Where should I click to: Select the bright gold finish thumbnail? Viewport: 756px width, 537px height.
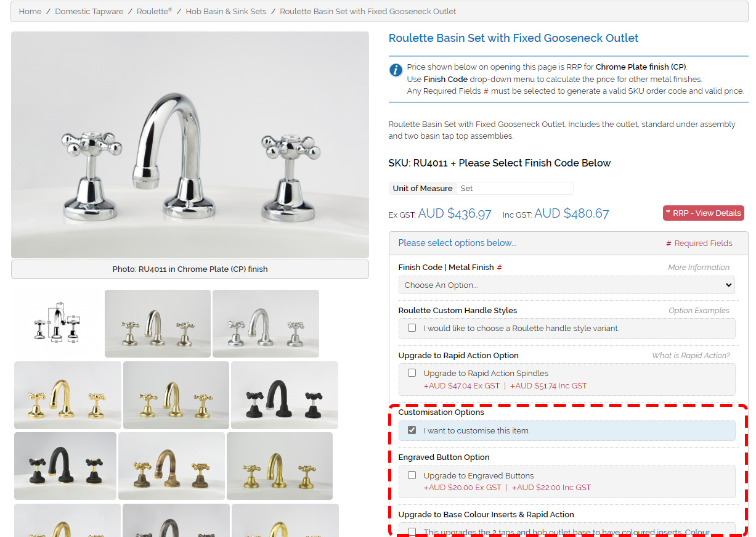pos(67,395)
